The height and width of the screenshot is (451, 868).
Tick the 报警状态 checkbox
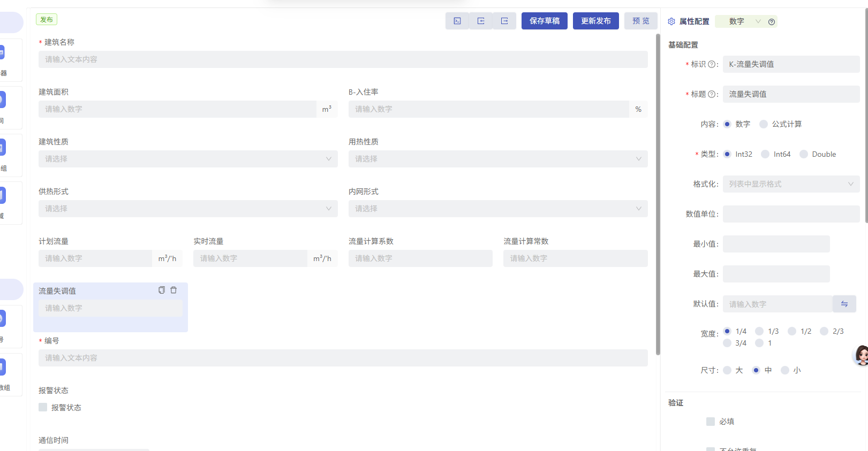pos(43,407)
